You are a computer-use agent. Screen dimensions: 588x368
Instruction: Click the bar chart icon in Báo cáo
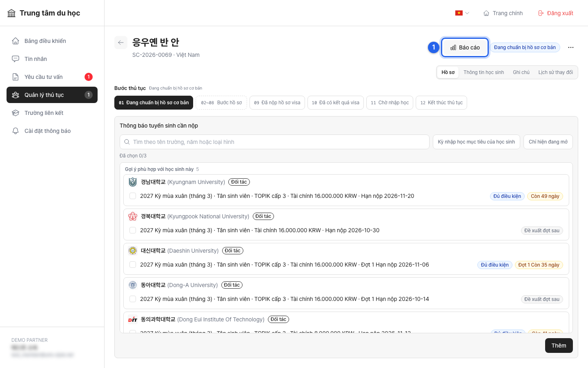pyautogui.click(x=453, y=47)
